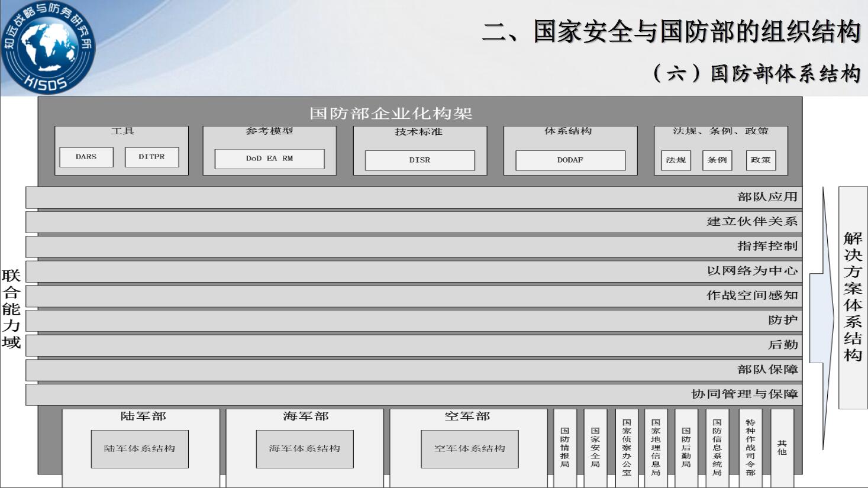The width and height of the screenshot is (868, 488).
Task: Select the DODAF box
Action: coord(570,160)
